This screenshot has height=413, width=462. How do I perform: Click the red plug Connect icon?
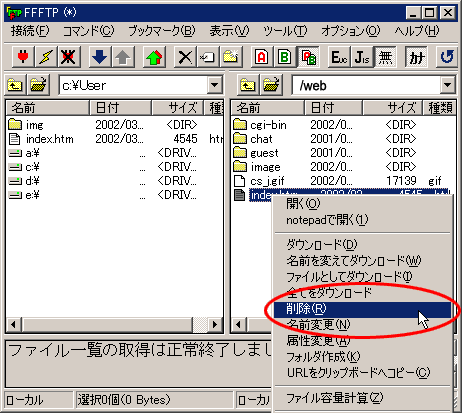tap(23, 57)
